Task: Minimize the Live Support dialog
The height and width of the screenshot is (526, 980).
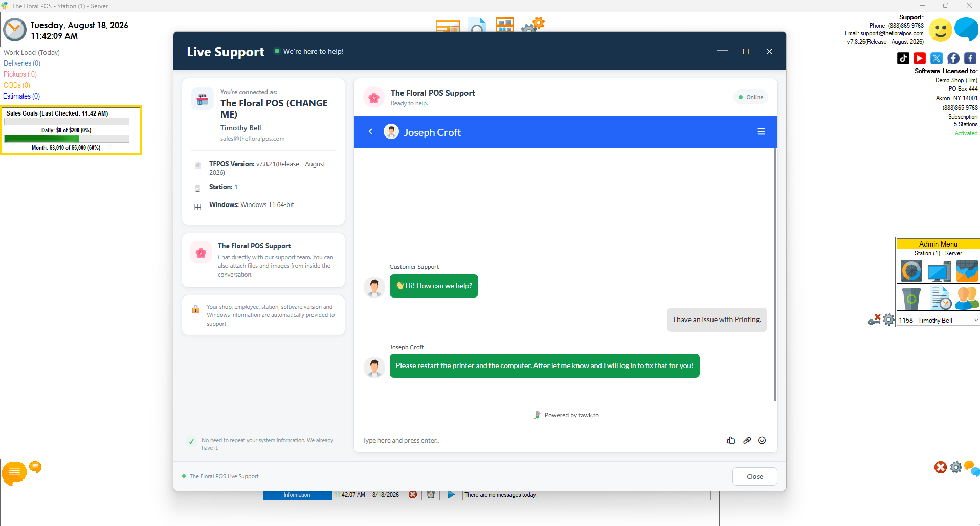Action: pos(722,51)
